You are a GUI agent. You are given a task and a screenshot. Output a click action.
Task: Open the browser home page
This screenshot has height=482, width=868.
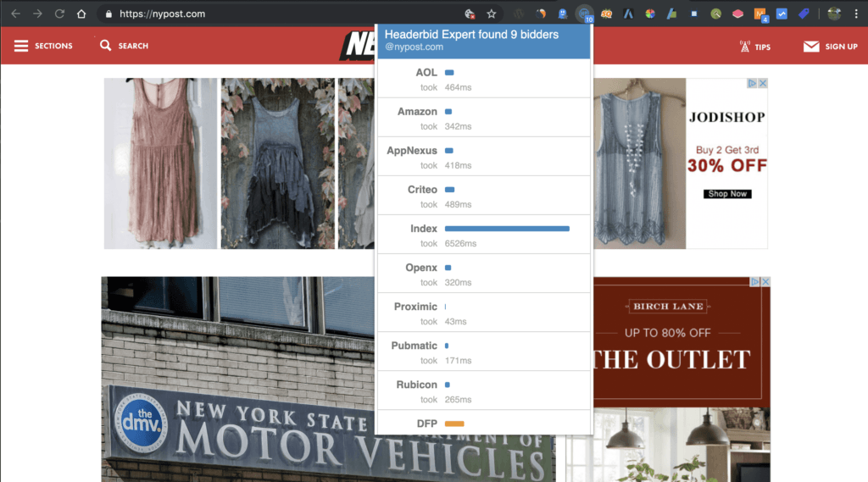click(x=81, y=14)
